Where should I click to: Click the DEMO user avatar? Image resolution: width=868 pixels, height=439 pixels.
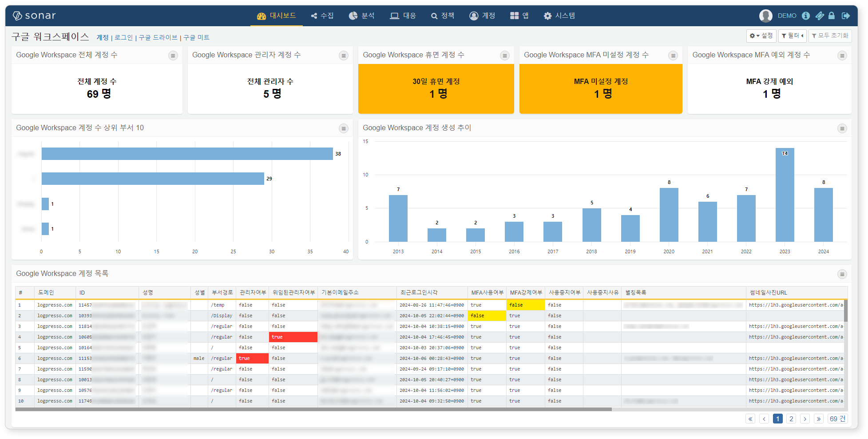point(765,16)
